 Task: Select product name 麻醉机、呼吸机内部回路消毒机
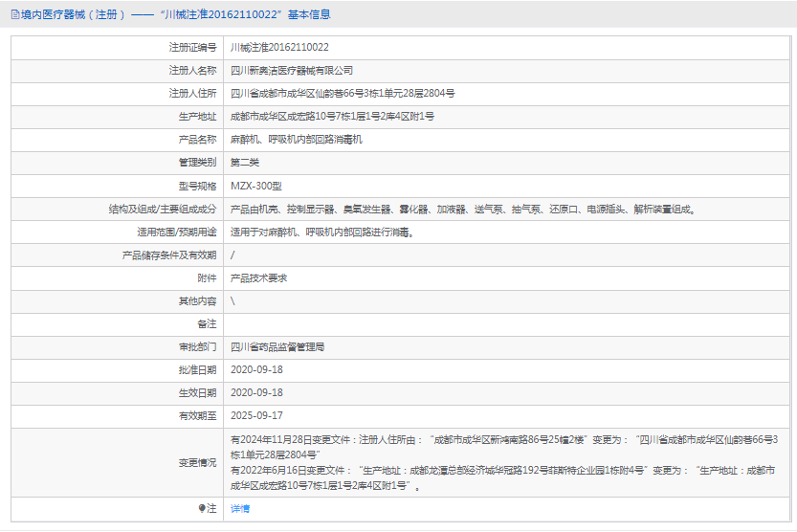point(297,140)
